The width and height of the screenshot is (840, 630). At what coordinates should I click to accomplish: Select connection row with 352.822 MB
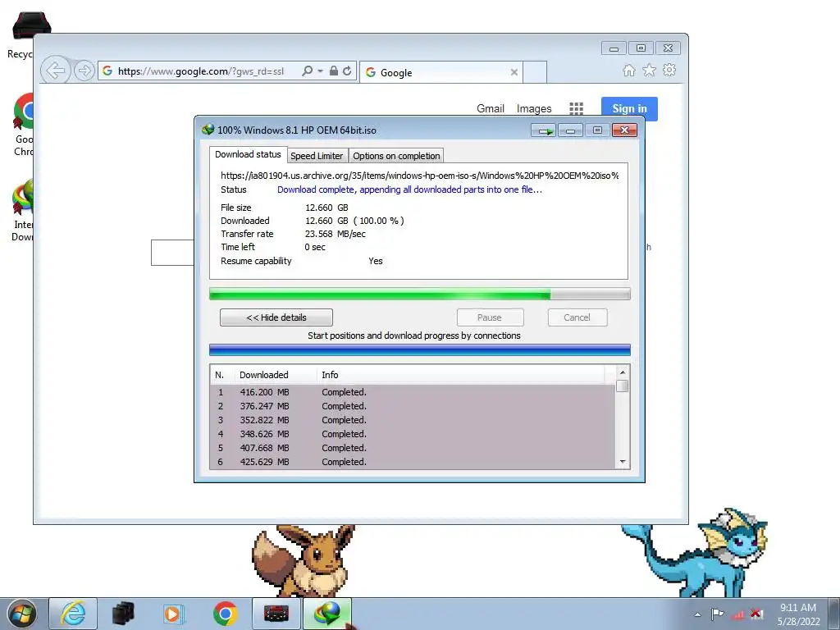click(x=413, y=420)
